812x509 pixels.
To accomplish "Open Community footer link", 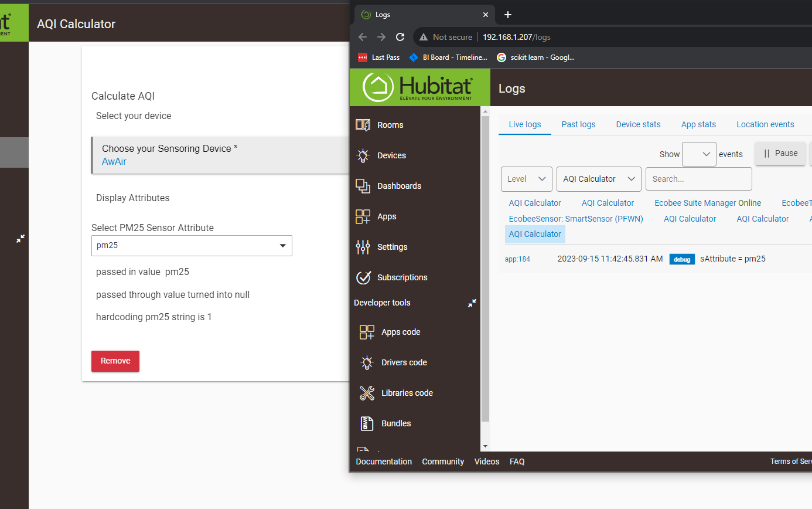I will [x=443, y=462].
